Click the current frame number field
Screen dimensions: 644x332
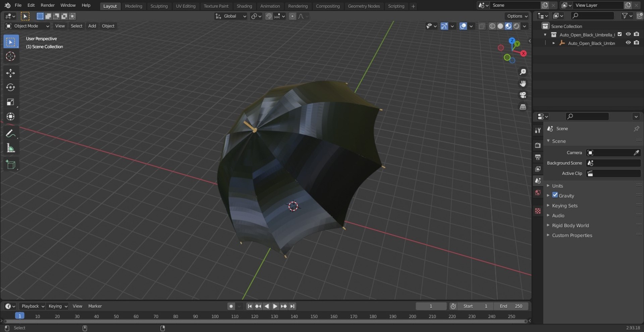point(431,306)
